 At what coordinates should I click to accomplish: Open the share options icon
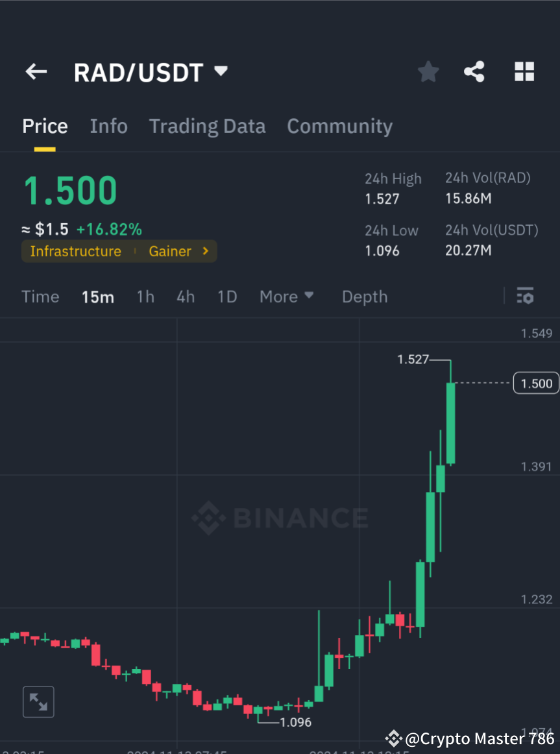point(474,71)
